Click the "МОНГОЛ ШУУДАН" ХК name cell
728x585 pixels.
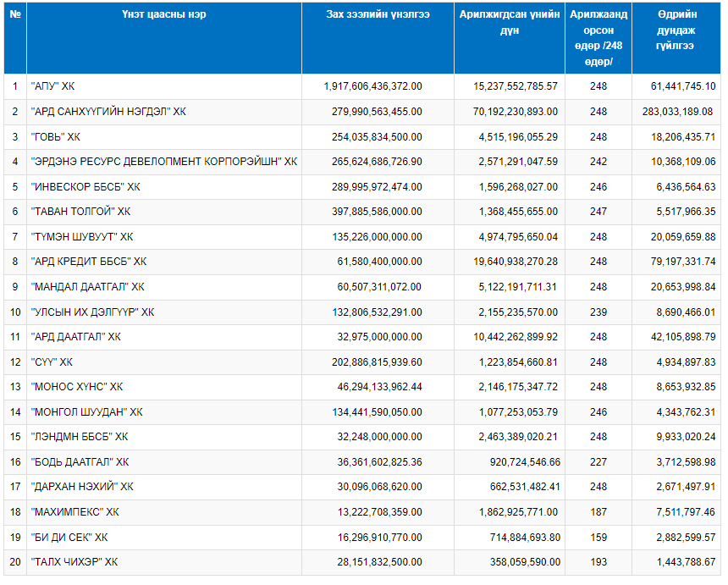[x=86, y=412]
